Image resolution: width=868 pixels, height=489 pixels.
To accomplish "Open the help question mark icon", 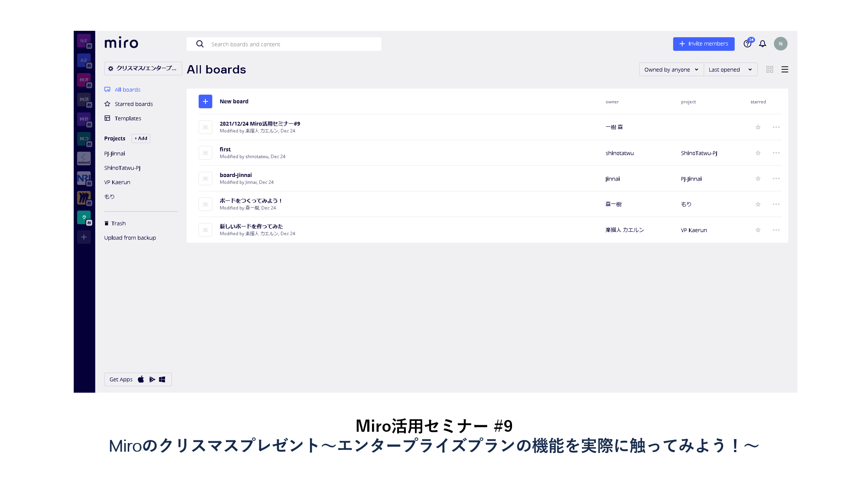I will point(747,44).
